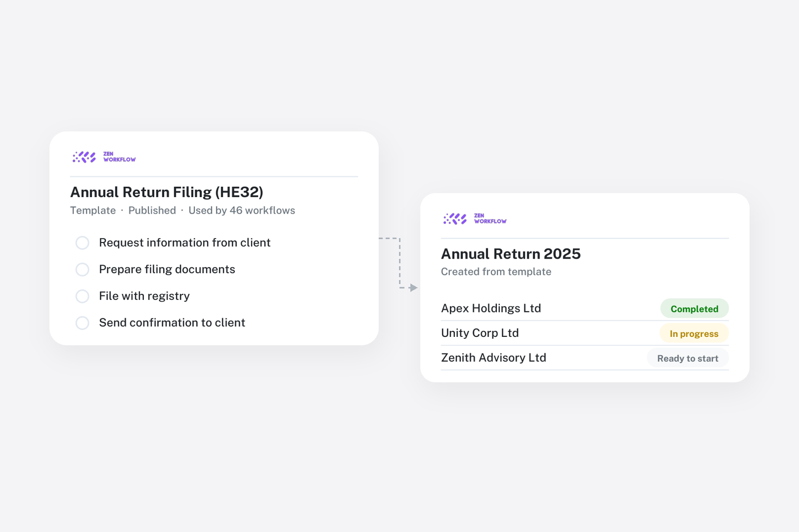
Task: Click the Annual Return Filing (HE32) title
Action: point(167,192)
